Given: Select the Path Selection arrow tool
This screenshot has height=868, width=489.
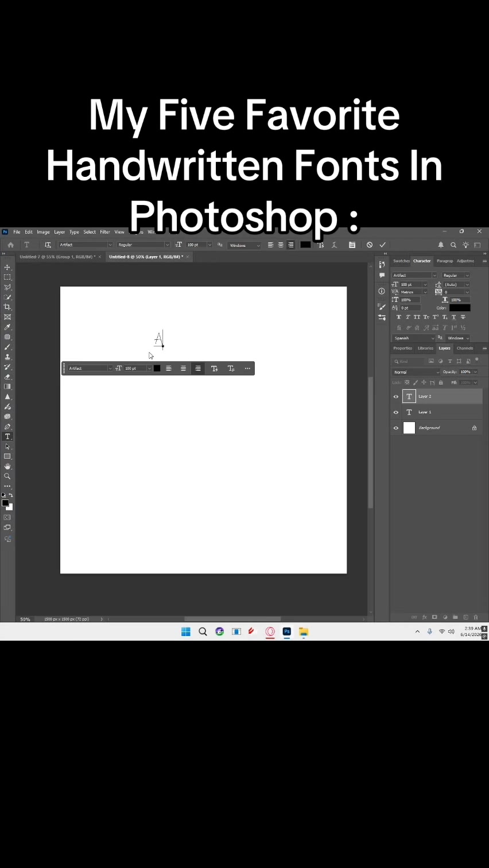Looking at the screenshot, I should pyautogui.click(x=7, y=447).
